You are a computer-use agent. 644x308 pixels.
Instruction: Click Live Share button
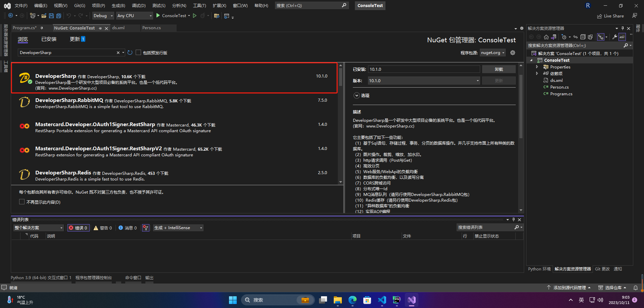610,16
